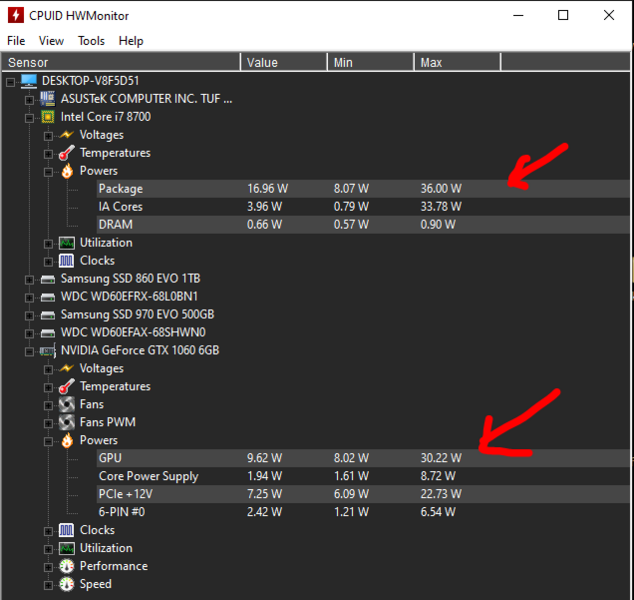Image resolution: width=634 pixels, height=600 pixels.
Task: Select the IA Cores power row
Action: (x=363, y=207)
